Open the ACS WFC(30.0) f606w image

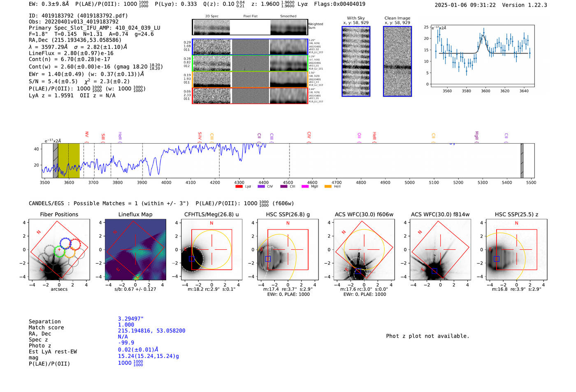[x=364, y=249]
